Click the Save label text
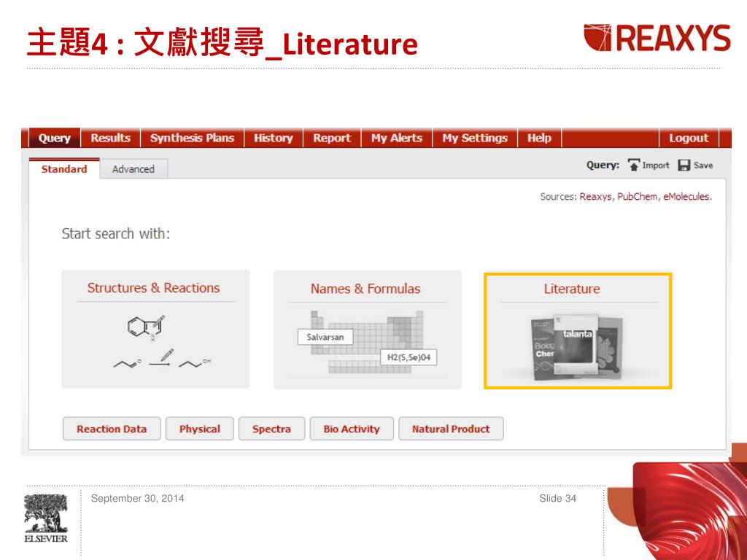The width and height of the screenshot is (747, 560). point(703,166)
